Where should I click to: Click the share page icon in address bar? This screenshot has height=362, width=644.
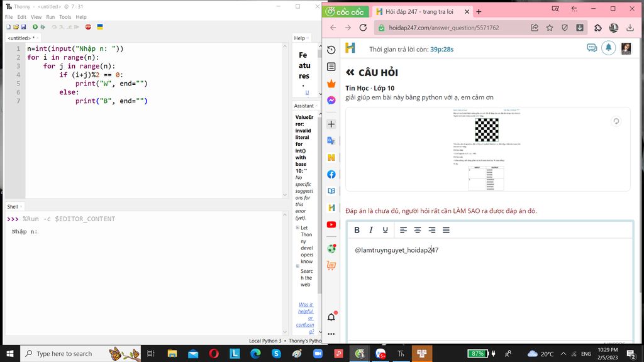pyautogui.click(x=535, y=28)
